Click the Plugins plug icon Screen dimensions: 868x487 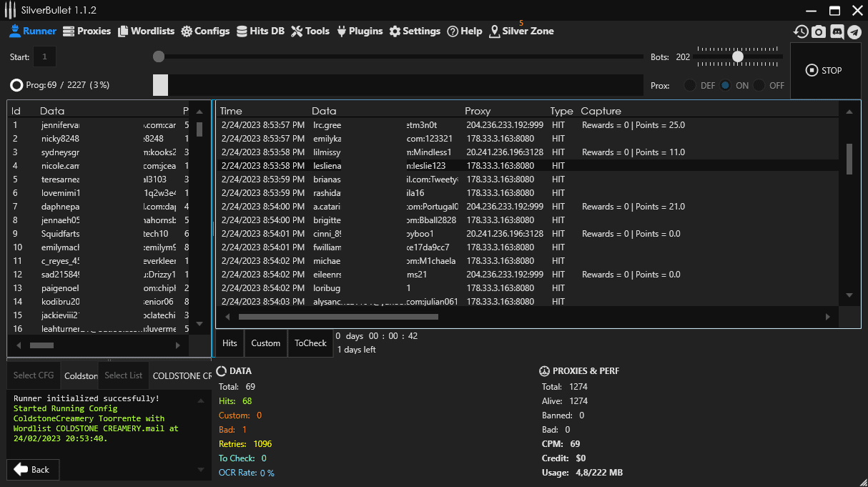coord(342,31)
